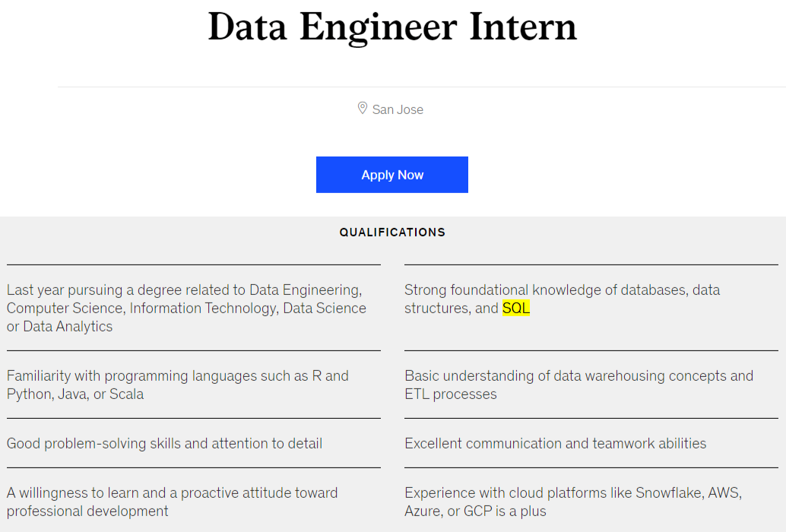Click the 'A willingness to learn' qualification

point(172,493)
